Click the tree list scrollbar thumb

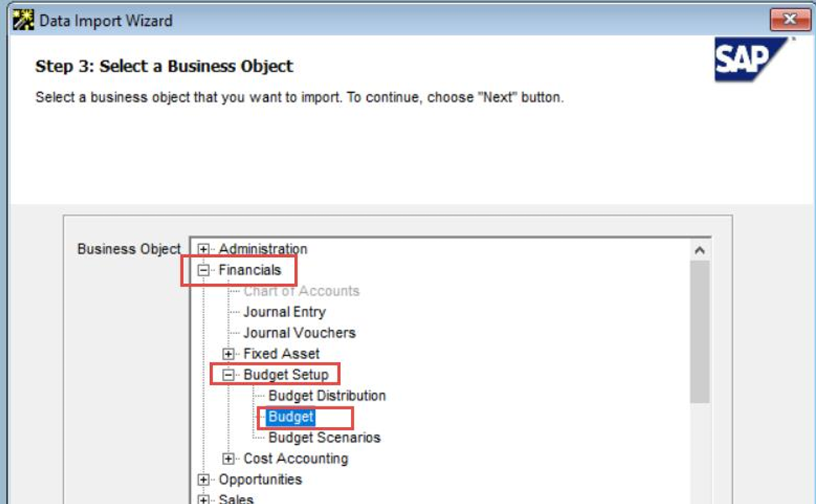click(699, 332)
